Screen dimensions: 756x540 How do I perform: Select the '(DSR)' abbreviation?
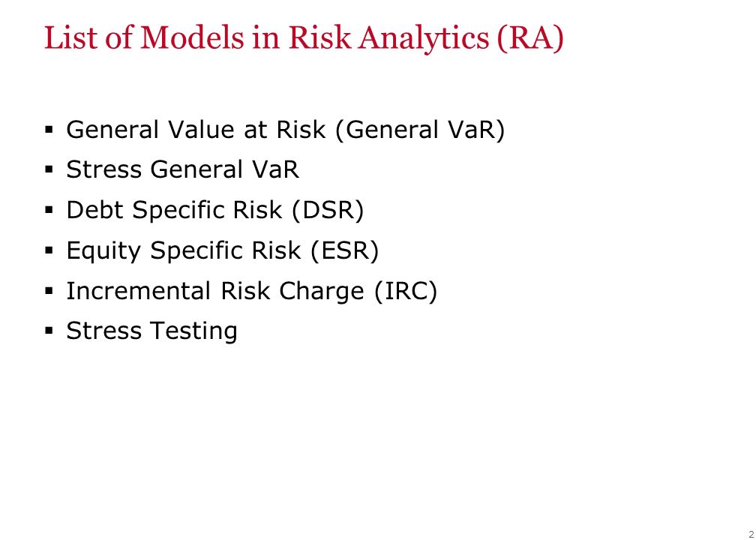[327, 210]
